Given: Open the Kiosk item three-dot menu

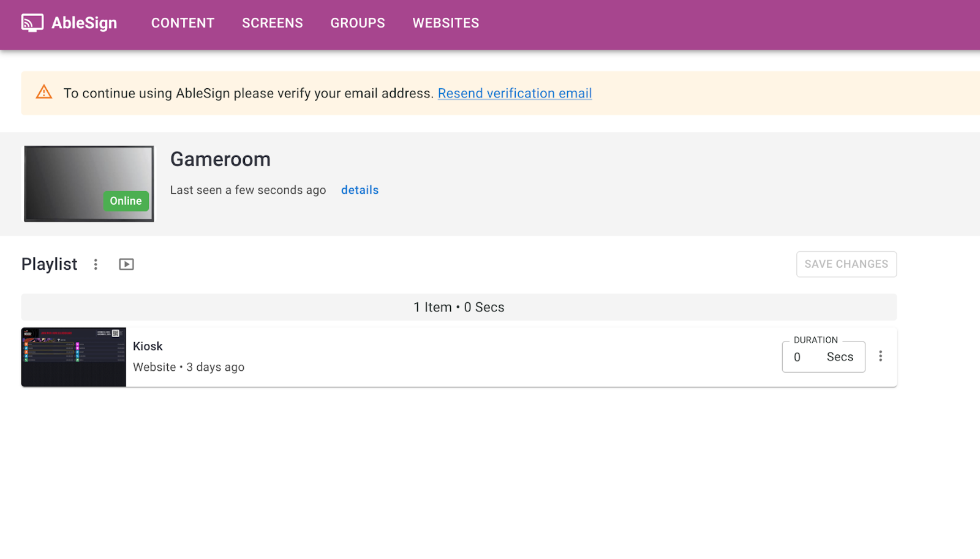Looking at the screenshot, I should [x=880, y=356].
